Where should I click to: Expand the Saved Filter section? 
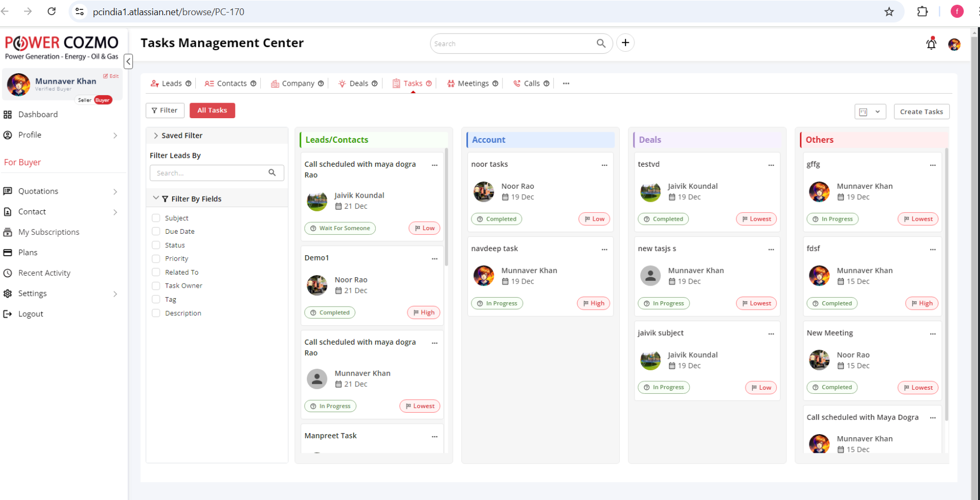coord(156,135)
